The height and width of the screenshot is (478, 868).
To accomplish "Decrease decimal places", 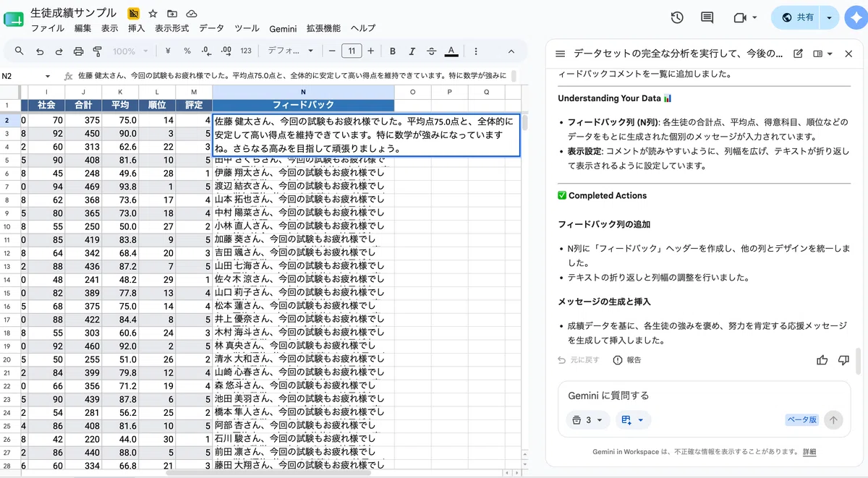I will point(207,51).
